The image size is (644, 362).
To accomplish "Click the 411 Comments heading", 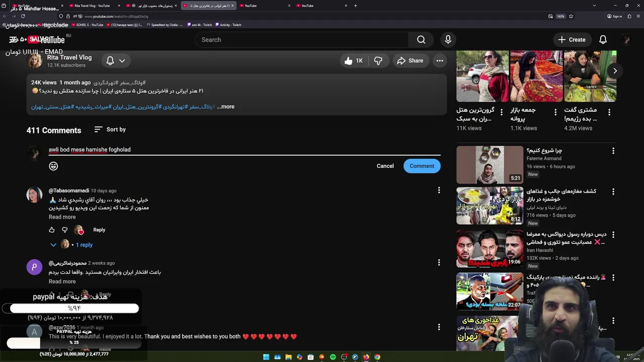I will [54, 130].
